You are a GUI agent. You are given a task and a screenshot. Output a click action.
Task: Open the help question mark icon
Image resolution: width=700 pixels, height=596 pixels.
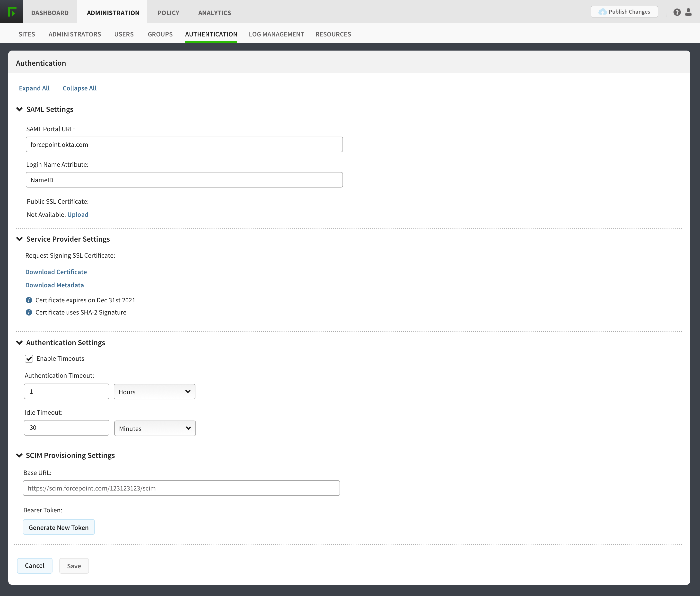[677, 12]
